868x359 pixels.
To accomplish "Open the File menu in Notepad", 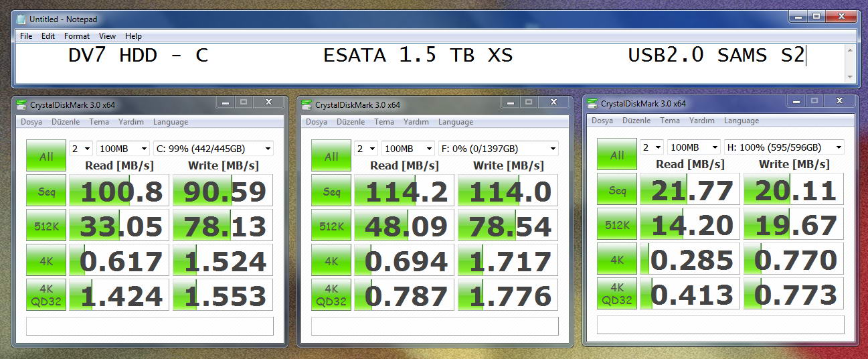I will [x=26, y=36].
